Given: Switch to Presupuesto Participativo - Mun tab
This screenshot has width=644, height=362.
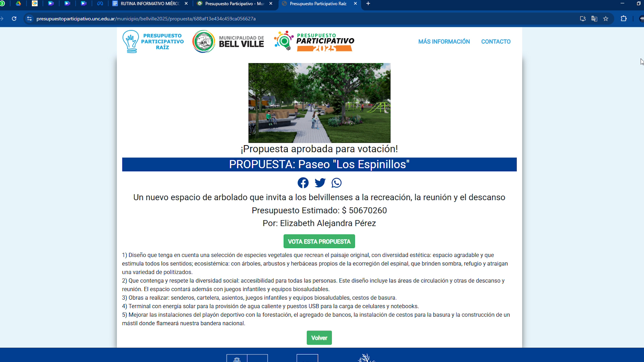Looking at the screenshot, I should 234,4.
